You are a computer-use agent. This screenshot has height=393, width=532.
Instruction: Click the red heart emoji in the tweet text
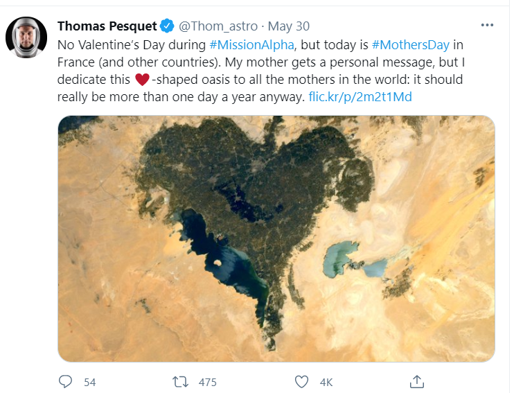(143, 80)
